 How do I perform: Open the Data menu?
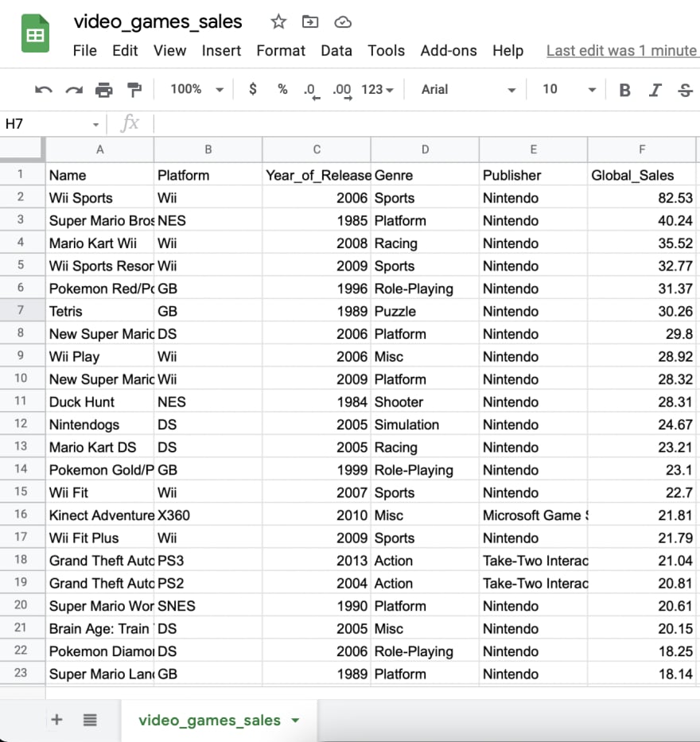point(336,51)
